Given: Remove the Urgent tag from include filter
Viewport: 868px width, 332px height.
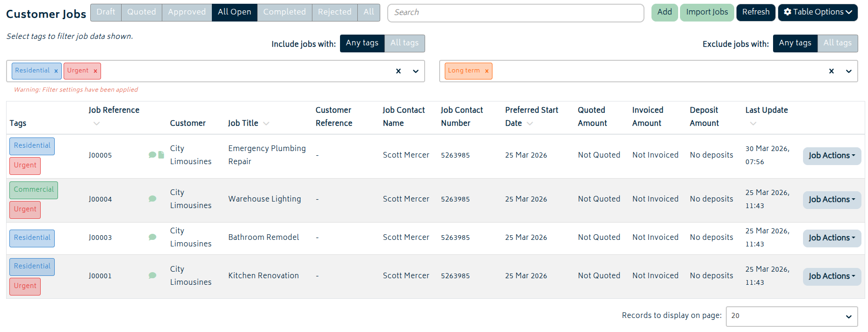Looking at the screenshot, I should (95, 71).
